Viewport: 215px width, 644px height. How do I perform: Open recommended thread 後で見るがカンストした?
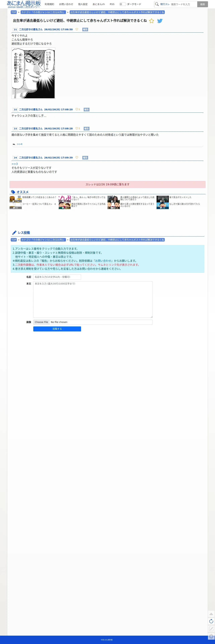pos(180,197)
